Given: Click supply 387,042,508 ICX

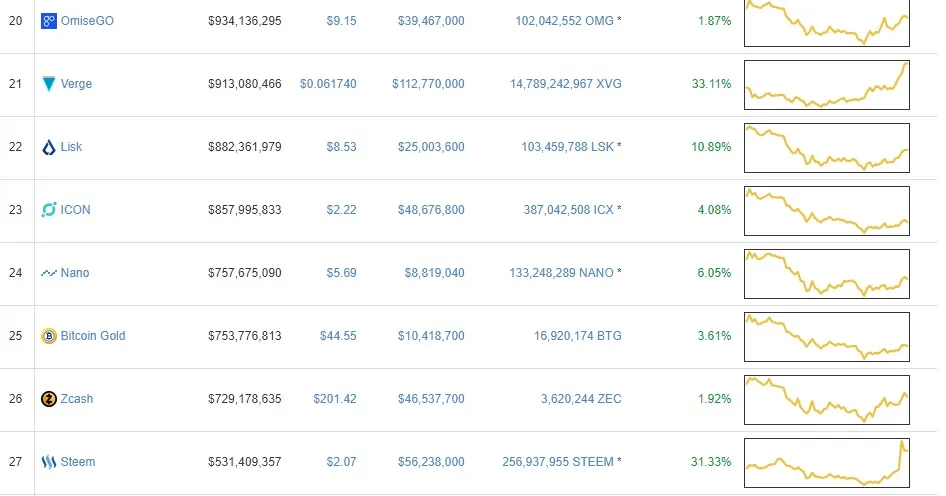Looking at the screenshot, I should [568, 210].
